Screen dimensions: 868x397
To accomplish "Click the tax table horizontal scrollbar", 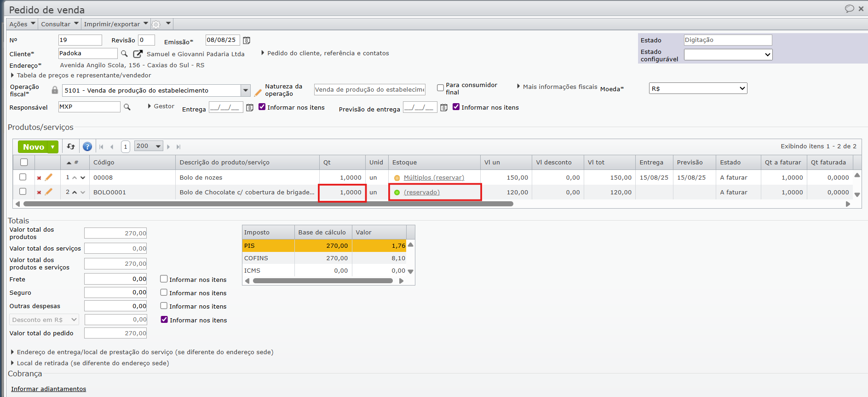I will click(323, 281).
